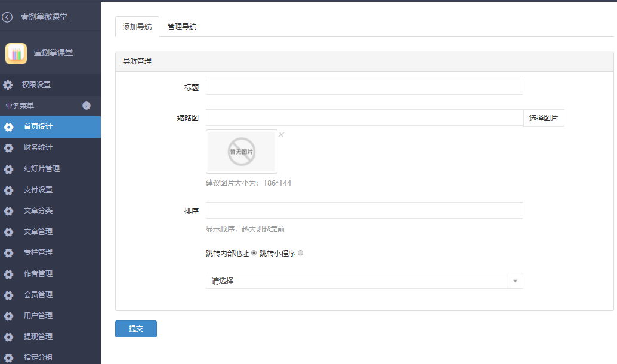Open the 请选择 dropdown list
The width and height of the screenshot is (617, 364).
point(365,280)
